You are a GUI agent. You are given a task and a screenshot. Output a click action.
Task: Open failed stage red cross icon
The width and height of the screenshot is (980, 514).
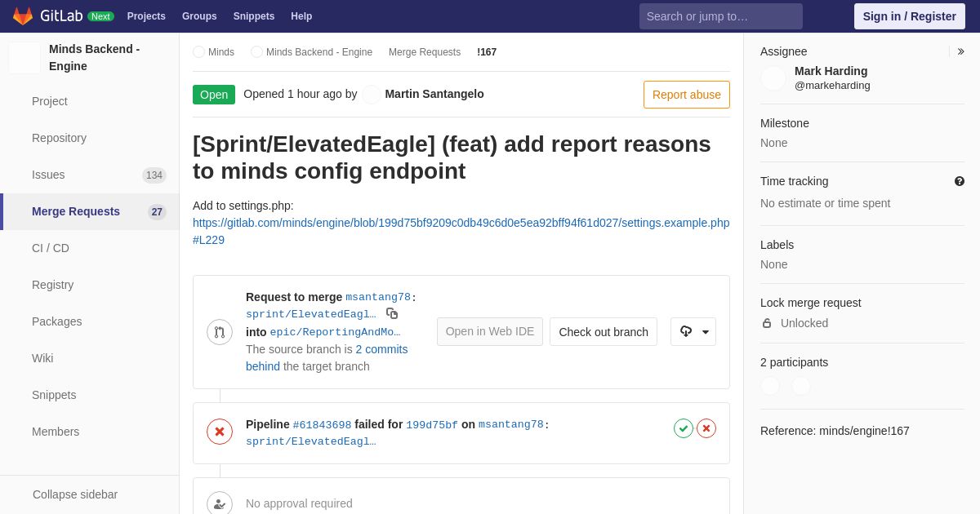tap(706, 428)
